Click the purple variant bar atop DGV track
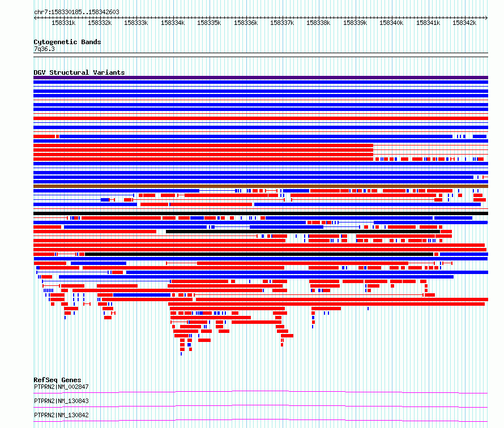 point(260,78)
